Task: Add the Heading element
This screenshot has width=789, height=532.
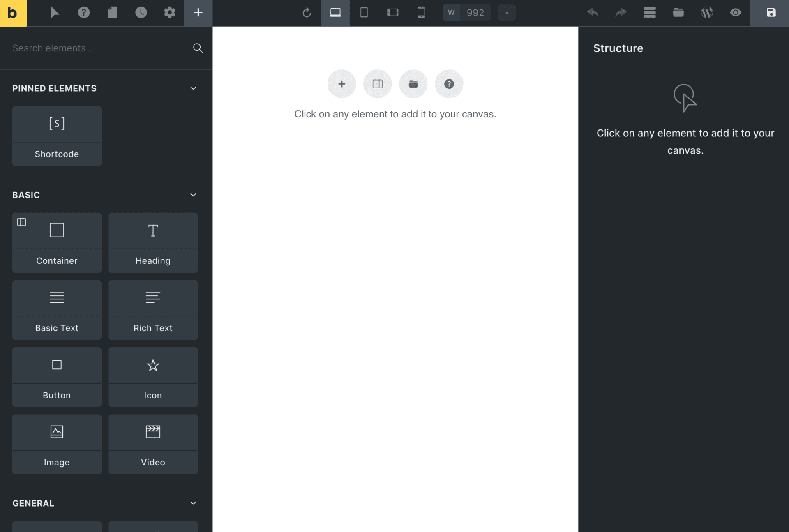Action: tap(153, 242)
